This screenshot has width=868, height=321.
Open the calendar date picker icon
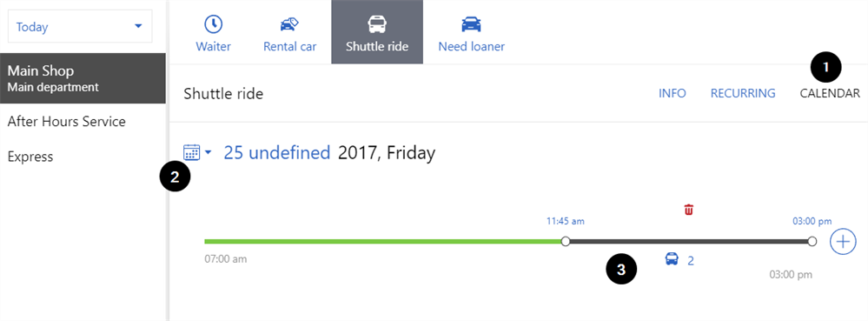point(191,152)
